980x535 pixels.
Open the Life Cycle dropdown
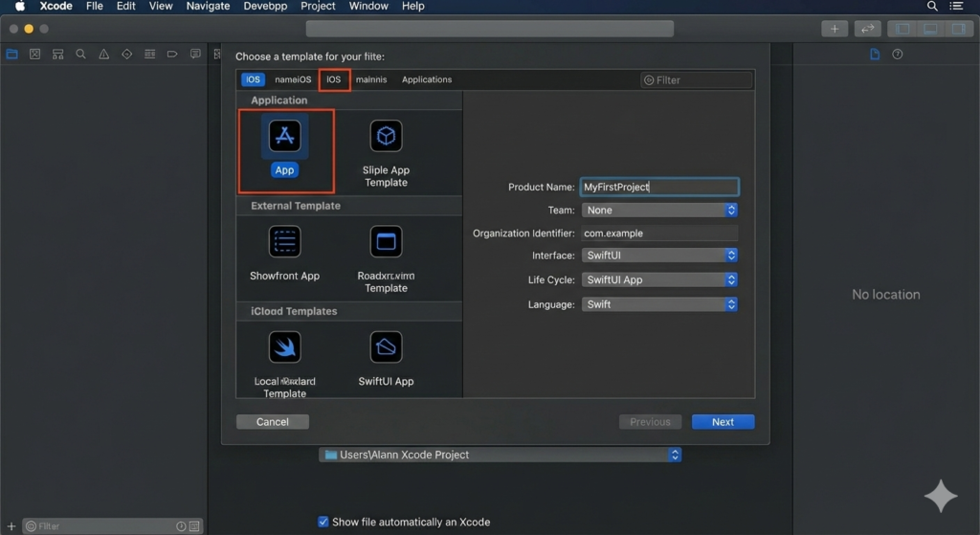point(659,279)
